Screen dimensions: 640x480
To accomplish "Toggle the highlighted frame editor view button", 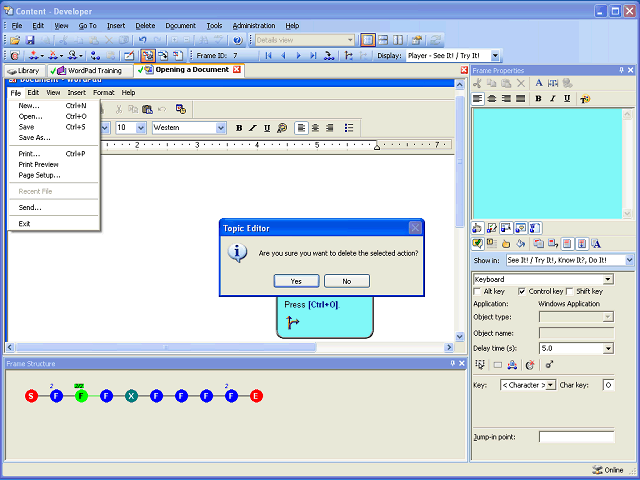I will (148, 56).
